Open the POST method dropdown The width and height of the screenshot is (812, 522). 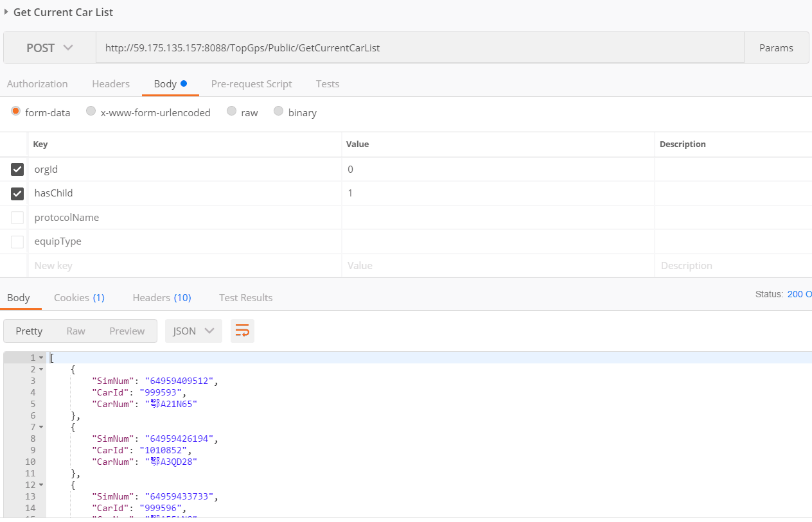coord(49,48)
